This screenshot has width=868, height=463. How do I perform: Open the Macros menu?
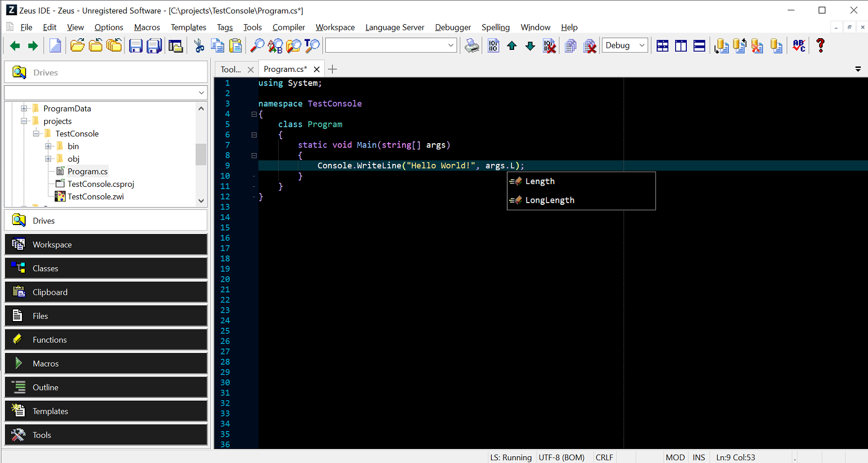(147, 27)
